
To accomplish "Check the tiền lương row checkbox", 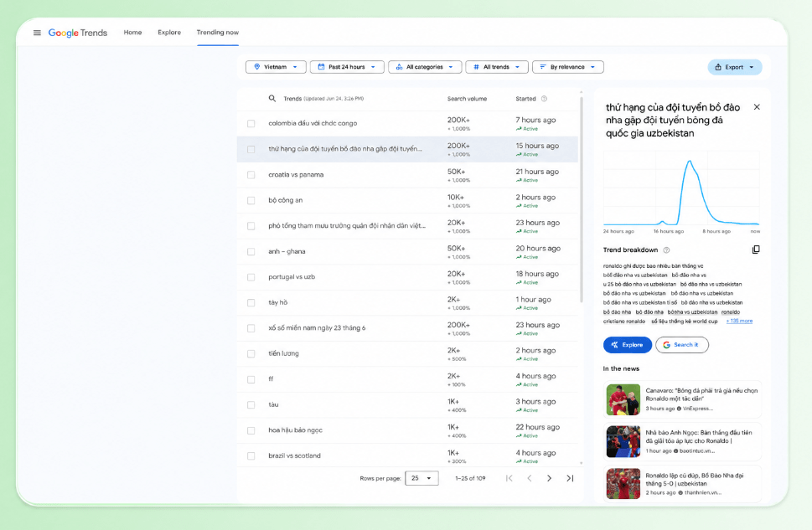I will pyautogui.click(x=251, y=354).
